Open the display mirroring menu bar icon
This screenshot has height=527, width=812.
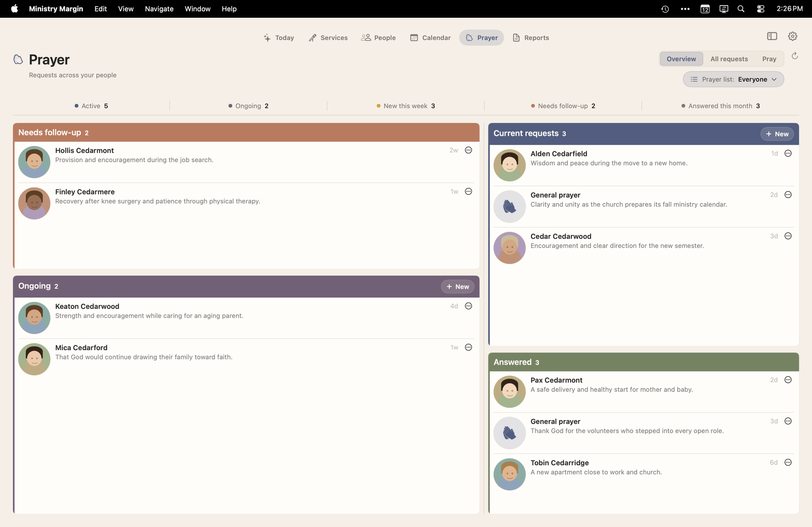[x=724, y=9]
